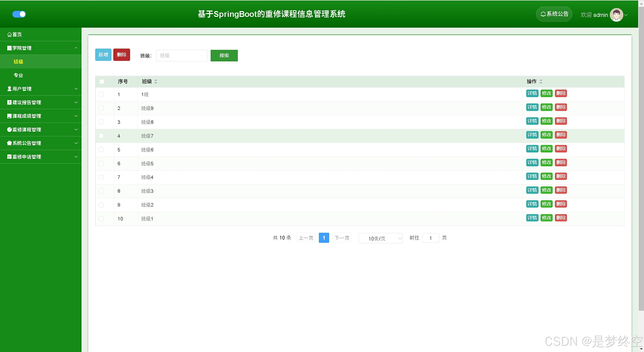644x352 pixels.
Task: Toggle the blue switch in the header
Action: pyautogui.click(x=19, y=14)
